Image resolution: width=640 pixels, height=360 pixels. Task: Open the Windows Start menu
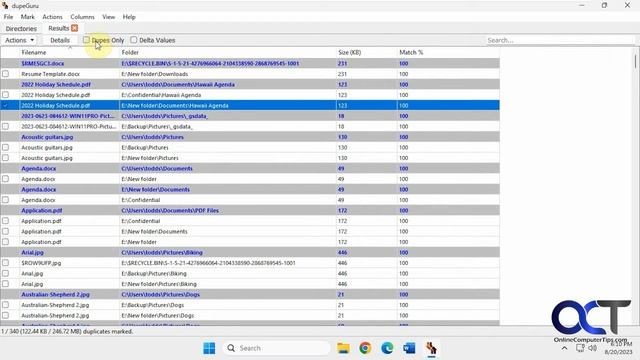click(x=209, y=348)
